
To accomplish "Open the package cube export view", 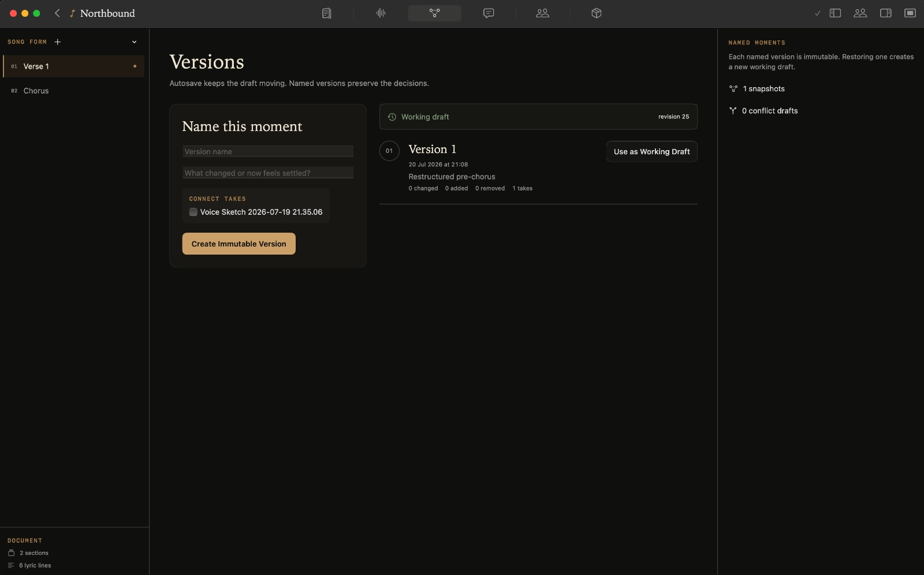I will 597,13.
